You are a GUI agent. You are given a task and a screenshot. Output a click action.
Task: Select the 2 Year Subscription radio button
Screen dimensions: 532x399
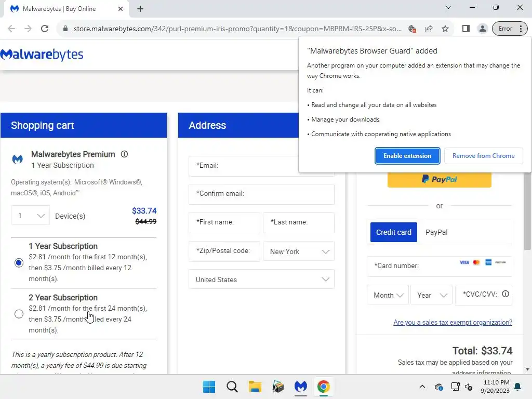pyautogui.click(x=19, y=314)
